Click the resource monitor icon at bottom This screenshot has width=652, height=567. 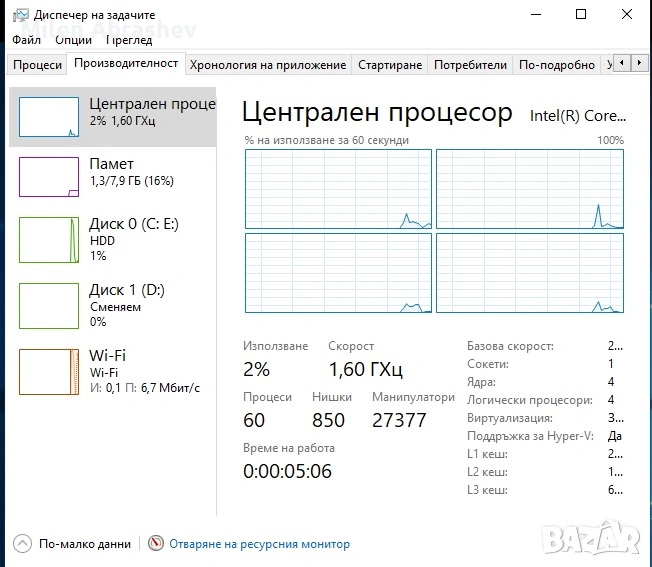[155, 544]
